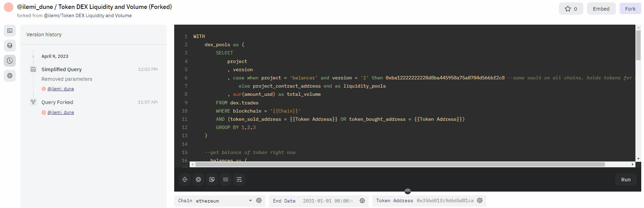This screenshot has height=208, width=644.
Task: Click the WITH keyword on line 1
Action: pyautogui.click(x=199, y=36)
